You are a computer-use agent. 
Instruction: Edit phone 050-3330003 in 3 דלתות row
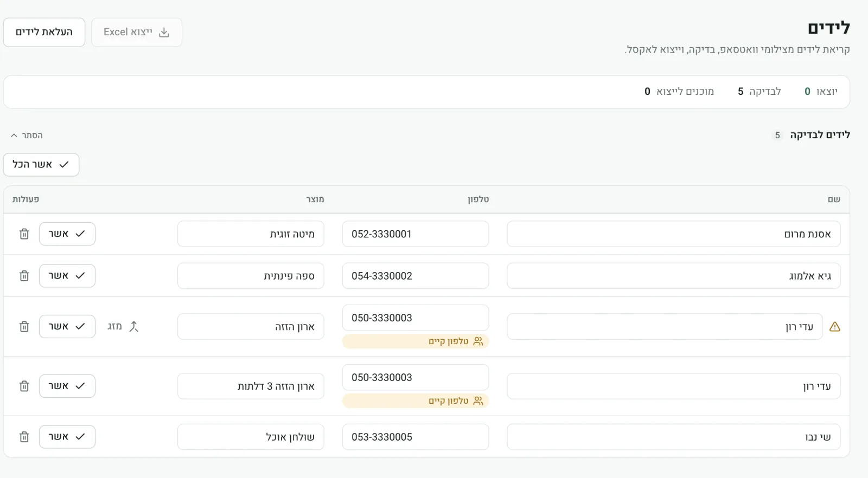tap(416, 378)
